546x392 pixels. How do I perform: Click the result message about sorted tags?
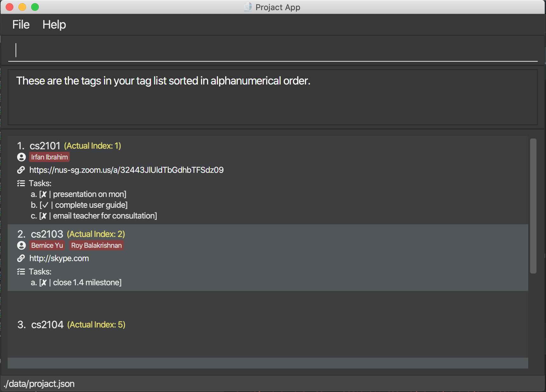163,81
